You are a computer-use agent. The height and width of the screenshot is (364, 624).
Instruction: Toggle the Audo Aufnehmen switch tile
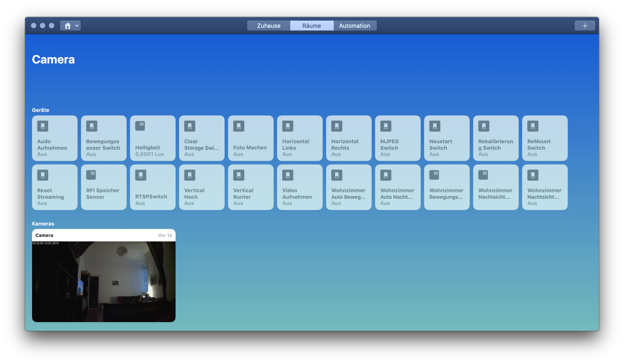(55, 138)
